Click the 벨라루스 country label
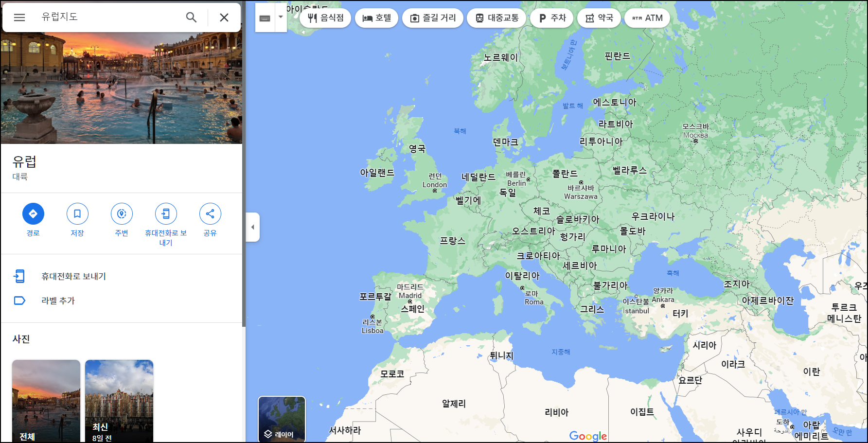Viewport: 868px width, 443px height. click(629, 170)
